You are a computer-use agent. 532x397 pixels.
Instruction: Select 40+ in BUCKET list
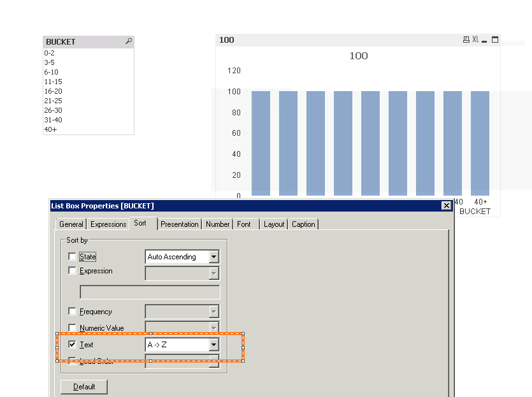(x=88, y=129)
